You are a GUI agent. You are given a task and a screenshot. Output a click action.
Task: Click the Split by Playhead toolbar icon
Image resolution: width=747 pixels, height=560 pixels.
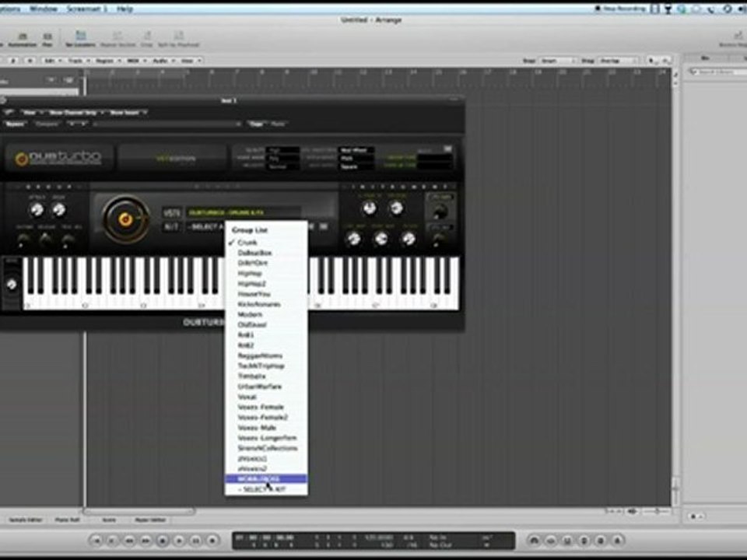point(179,37)
